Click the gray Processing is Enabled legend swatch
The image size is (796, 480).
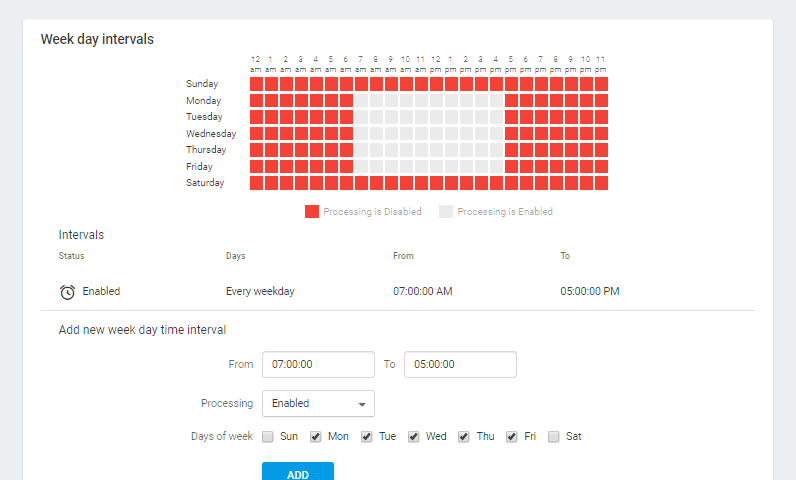click(x=446, y=212)
